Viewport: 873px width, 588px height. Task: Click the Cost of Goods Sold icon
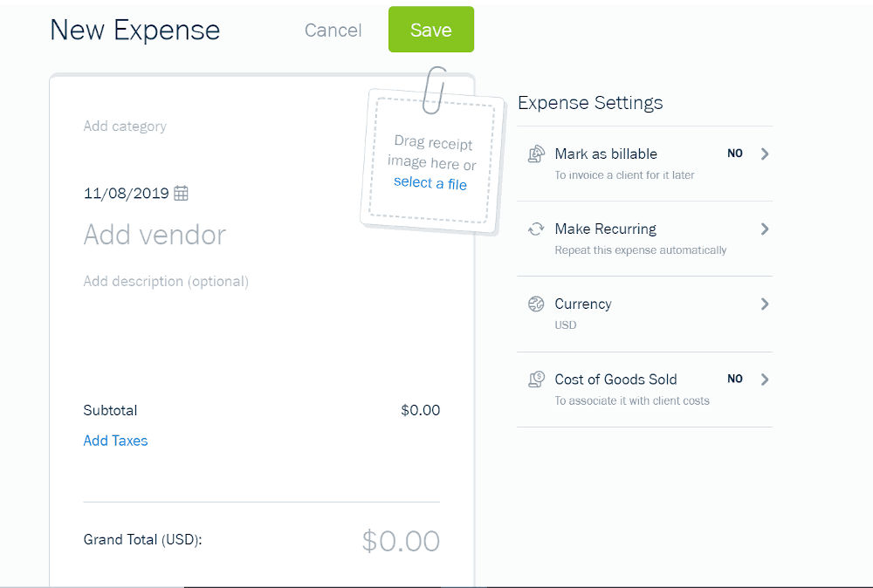(536, 379)
